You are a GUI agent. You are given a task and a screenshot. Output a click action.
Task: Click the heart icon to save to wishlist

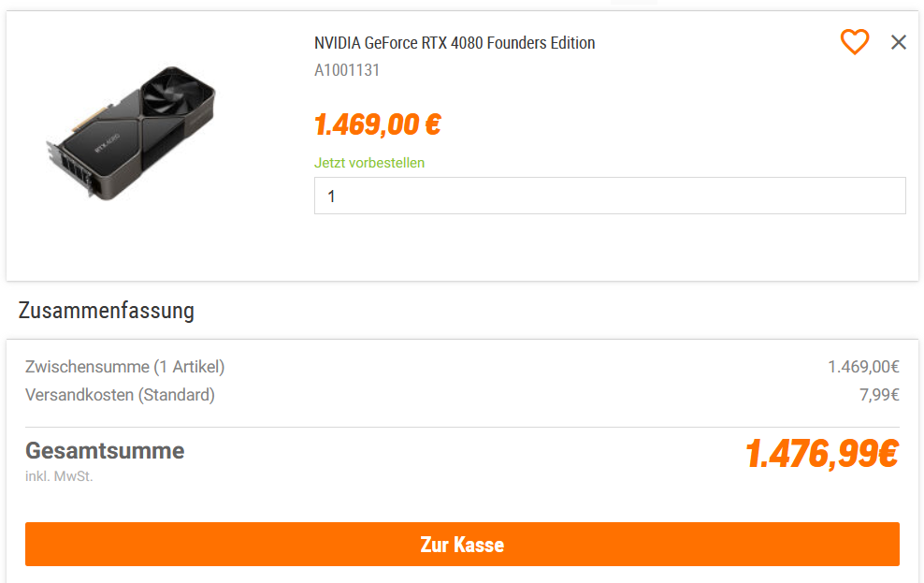(x=854, y=42)
